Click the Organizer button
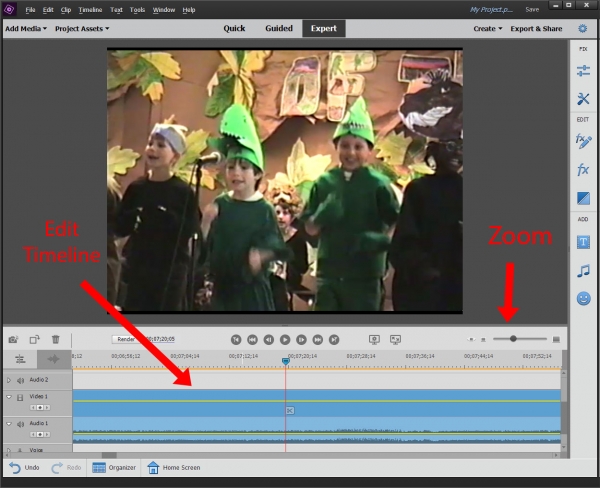 [x=112, y=467]
